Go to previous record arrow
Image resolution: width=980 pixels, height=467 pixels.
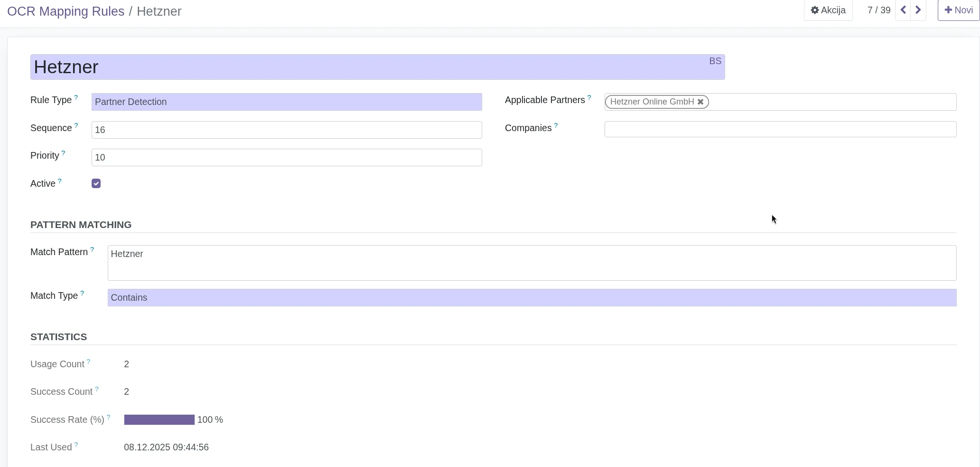[x=903, y=10]
